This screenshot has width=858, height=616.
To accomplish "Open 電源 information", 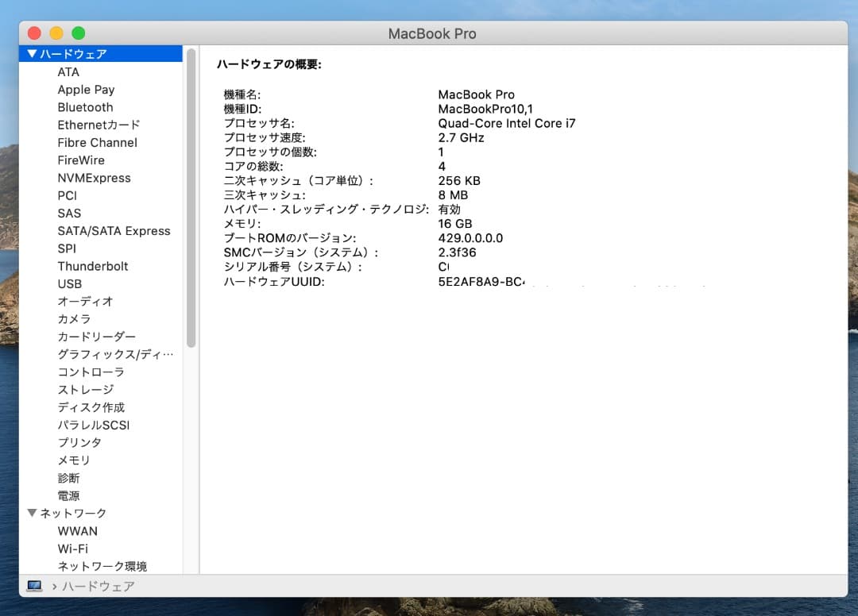I will pos(68,496).
